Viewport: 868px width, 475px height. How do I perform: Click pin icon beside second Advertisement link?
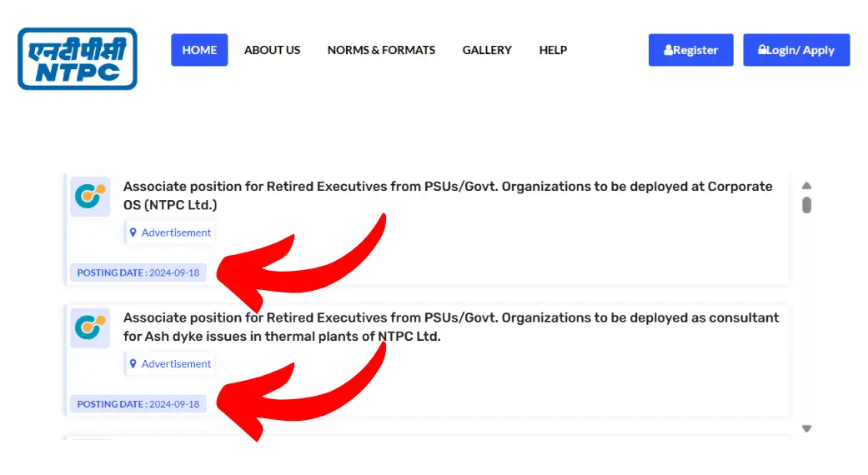[x=133, y=364]
